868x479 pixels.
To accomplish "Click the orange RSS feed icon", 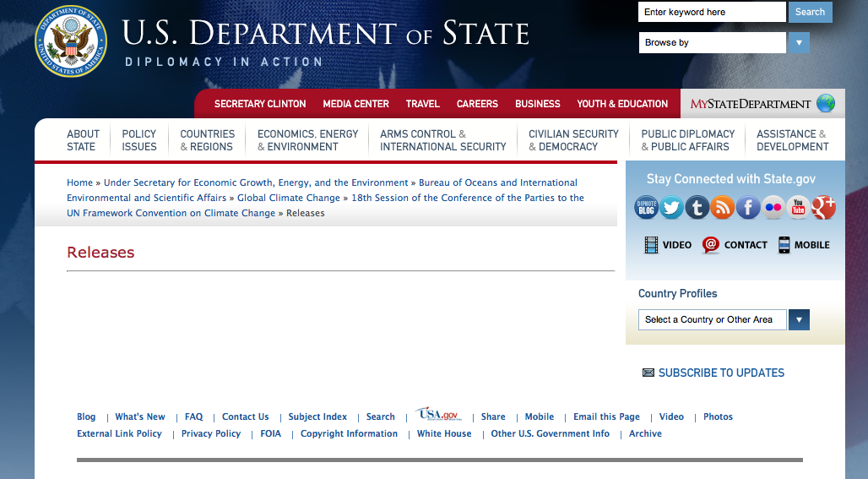I will point(723,207).
